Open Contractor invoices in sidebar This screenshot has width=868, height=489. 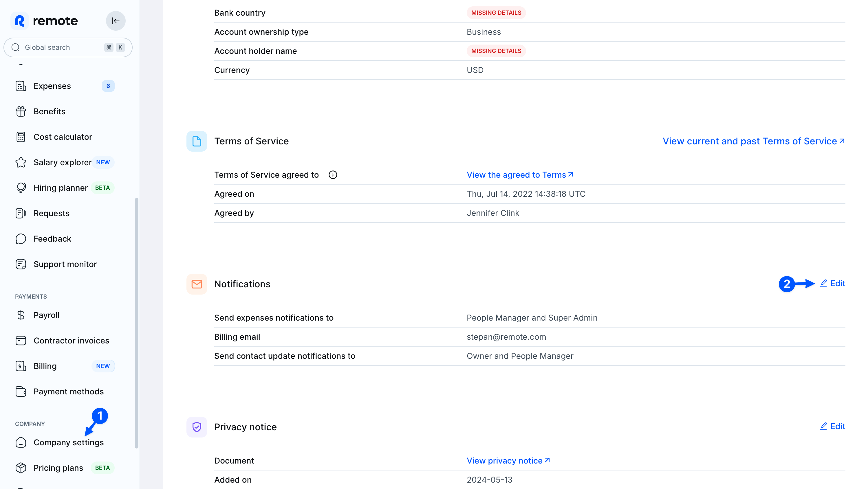[x=71, y=341]
